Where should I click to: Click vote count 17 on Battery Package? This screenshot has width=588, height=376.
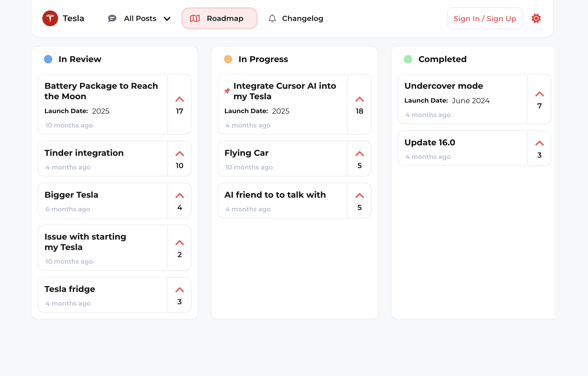point(180,111)
